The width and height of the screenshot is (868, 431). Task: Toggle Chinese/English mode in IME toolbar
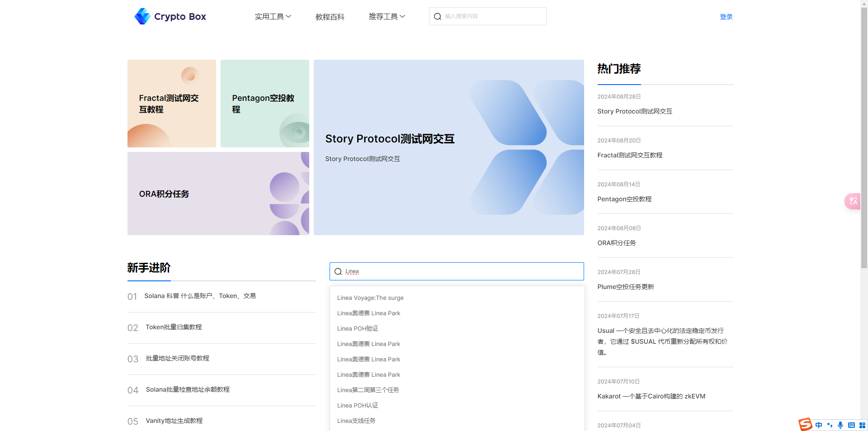[x=819, y=425]
